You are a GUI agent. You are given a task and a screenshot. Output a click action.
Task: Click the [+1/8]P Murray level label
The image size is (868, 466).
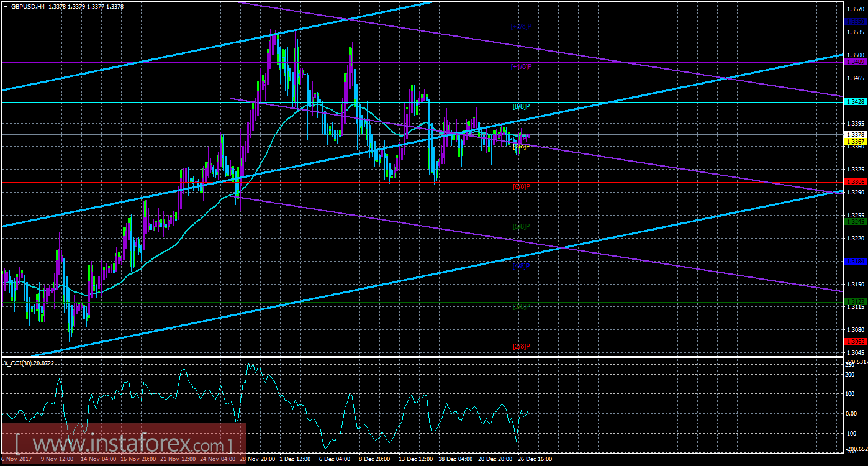tap(520, 66)
